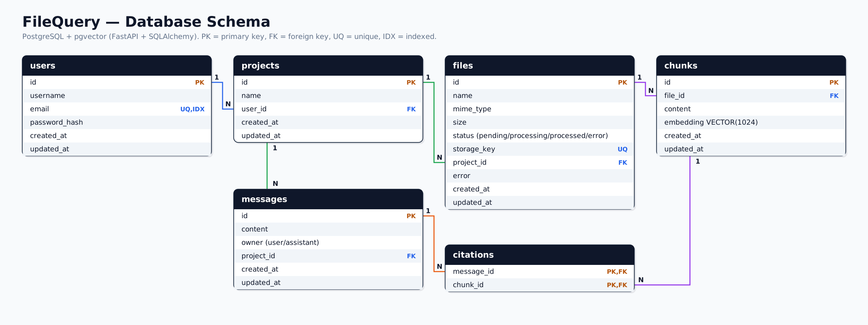Click the error row in files table

click(540, 176)
